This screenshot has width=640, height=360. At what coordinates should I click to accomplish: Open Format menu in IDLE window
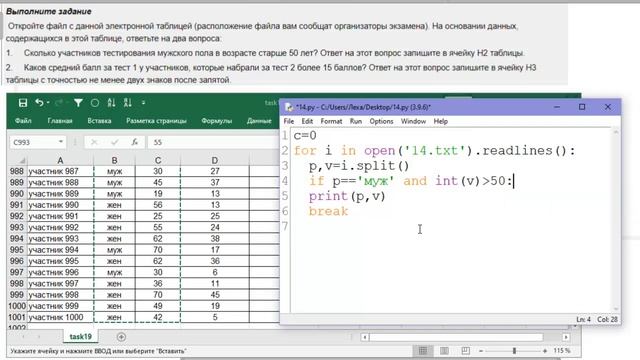331,121
